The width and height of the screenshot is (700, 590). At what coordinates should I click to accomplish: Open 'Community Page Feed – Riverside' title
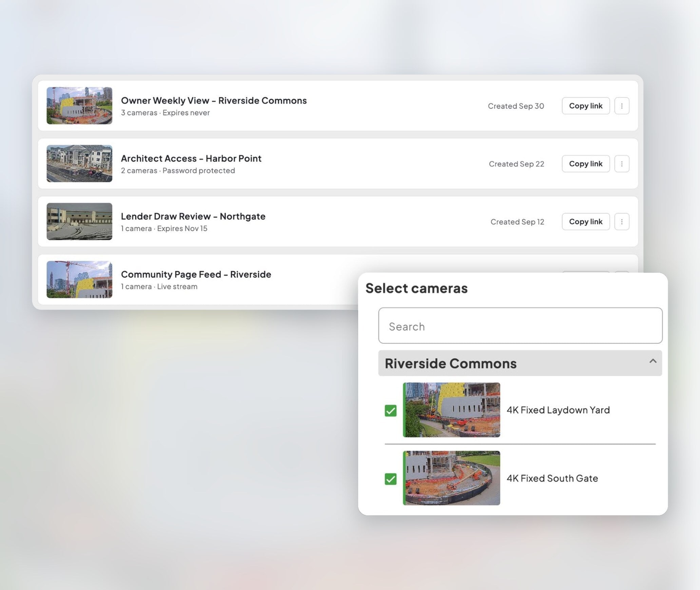(x=196, y=274)
